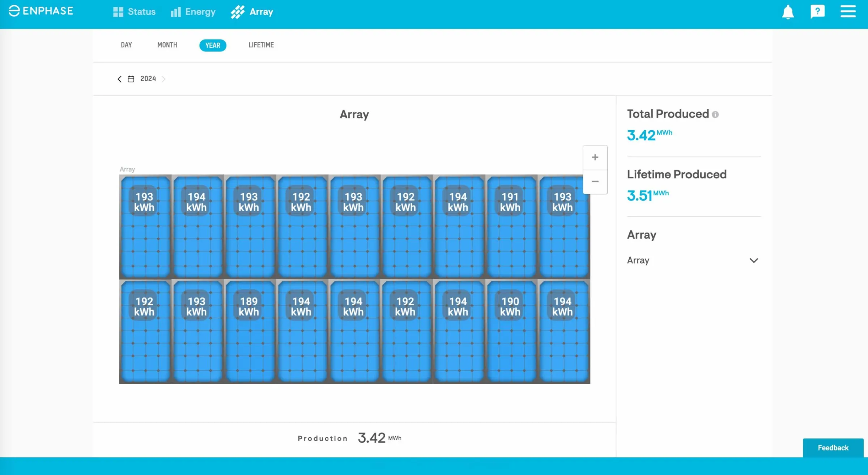Select the bottom-row sixth panel 192 kWh
Screen dimensions: 868x475
pyautogui.click(x=407, y=331)
